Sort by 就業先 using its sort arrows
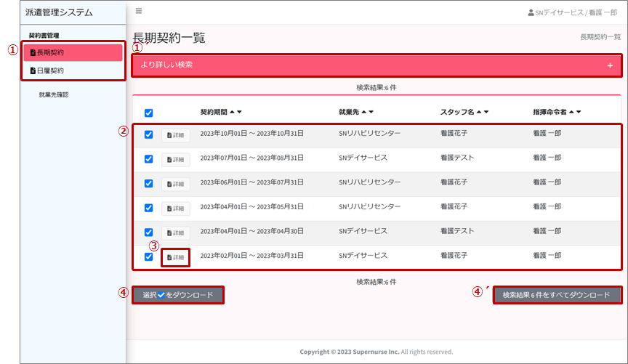Image resolution: width=628 pixels, height=364 pixels. click(367, 112)
